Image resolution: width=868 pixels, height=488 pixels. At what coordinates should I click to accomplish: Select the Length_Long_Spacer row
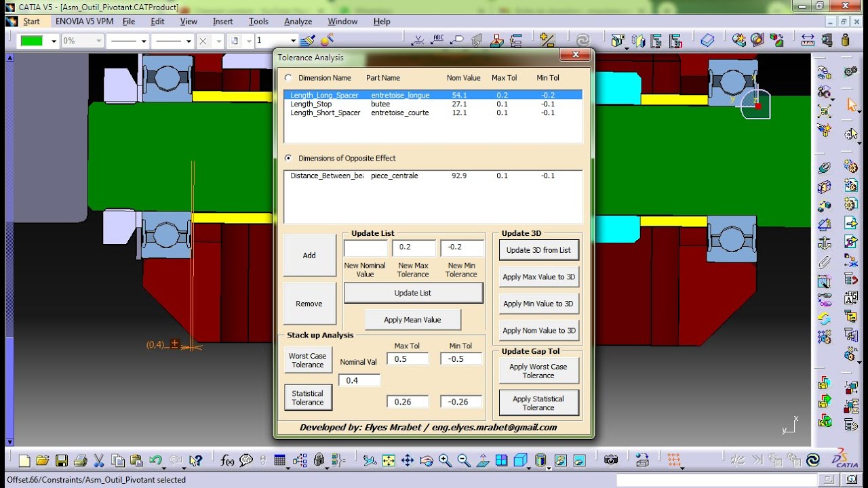click(x=433, y=96)
